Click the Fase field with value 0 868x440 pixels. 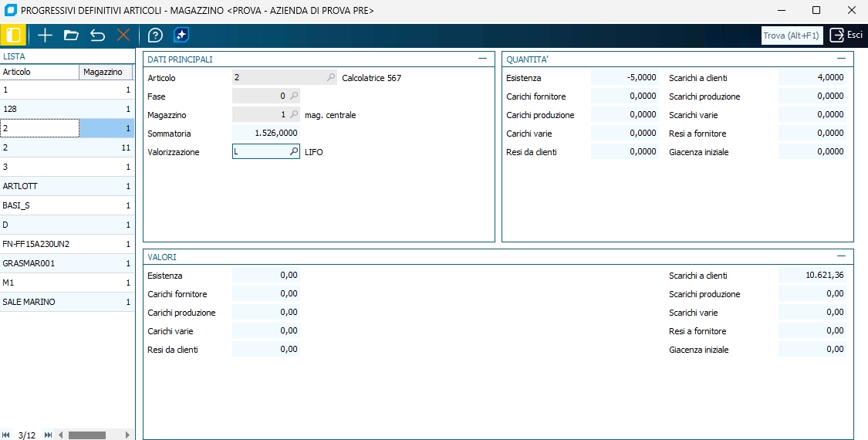coord(265,96)
